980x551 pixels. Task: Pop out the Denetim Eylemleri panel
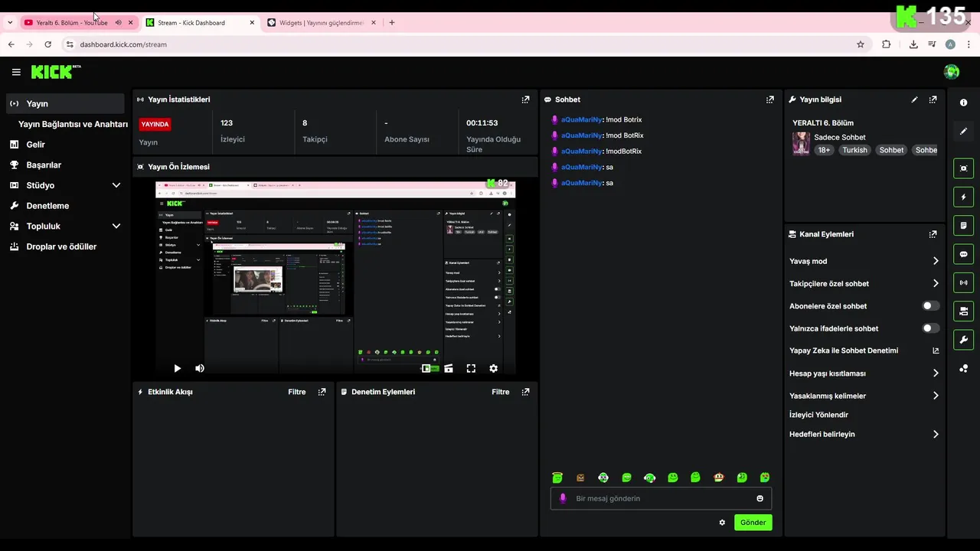pos(525,392)
